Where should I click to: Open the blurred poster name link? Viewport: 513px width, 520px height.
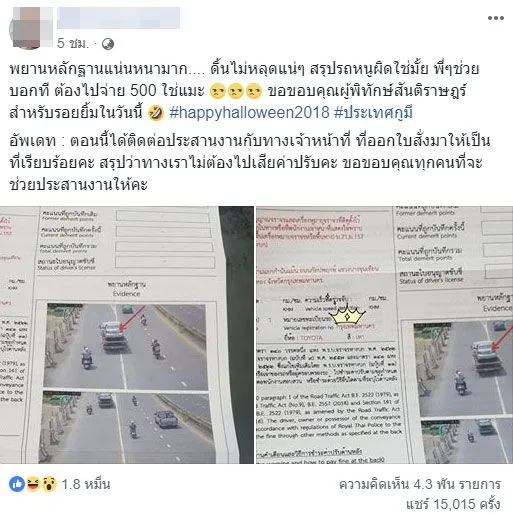click(119, 18)
